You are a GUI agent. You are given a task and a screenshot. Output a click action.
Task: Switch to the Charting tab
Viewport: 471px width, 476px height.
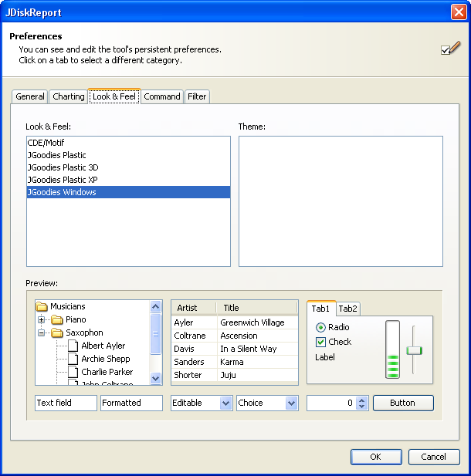coord(69,96)
